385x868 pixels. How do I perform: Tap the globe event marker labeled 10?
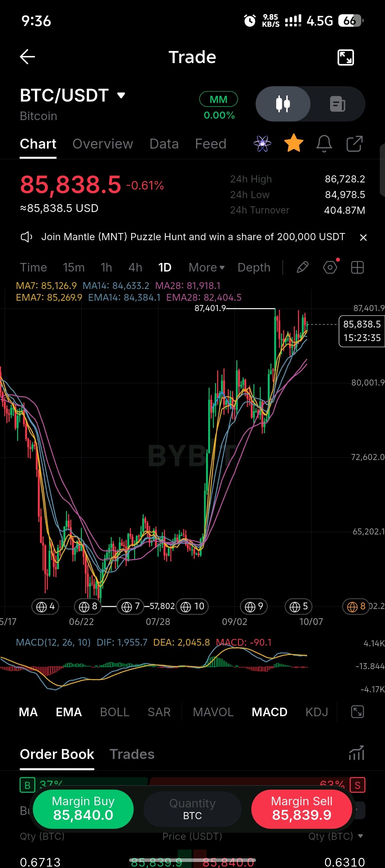(192, 606)
